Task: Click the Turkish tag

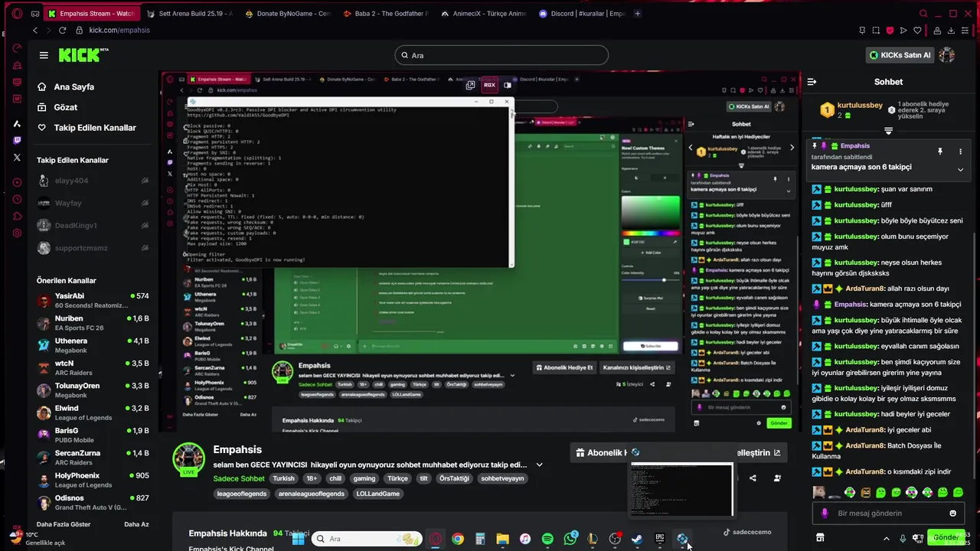Action: coord(283,478)
